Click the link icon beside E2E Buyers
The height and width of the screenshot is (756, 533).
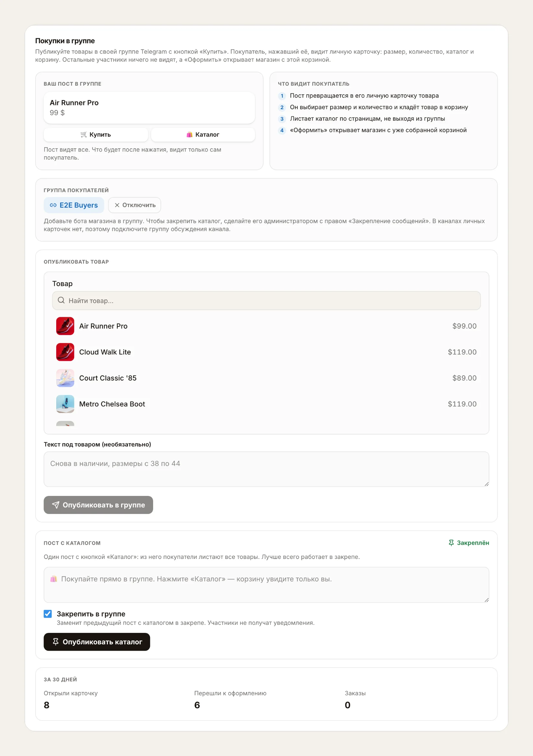point(53,205)
